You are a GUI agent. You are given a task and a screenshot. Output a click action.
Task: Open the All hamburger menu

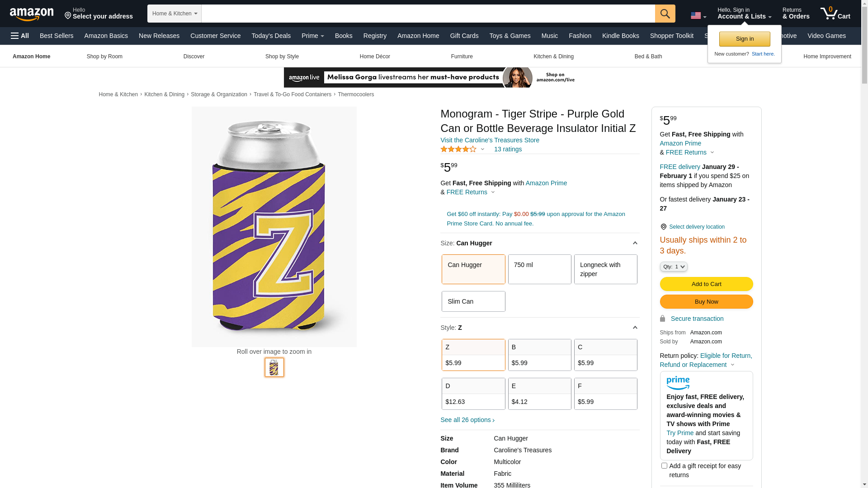pyautogui.click(x=20, y=36)
